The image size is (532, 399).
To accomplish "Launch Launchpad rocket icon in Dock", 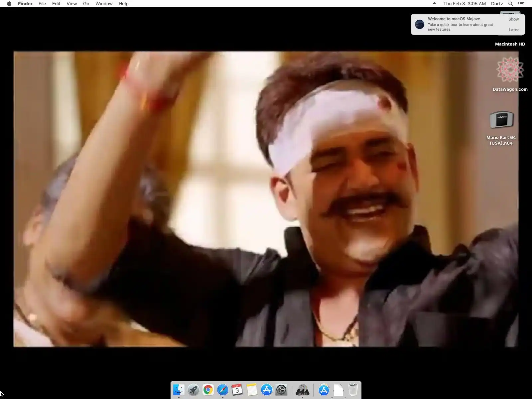I will tap(193, 390).
